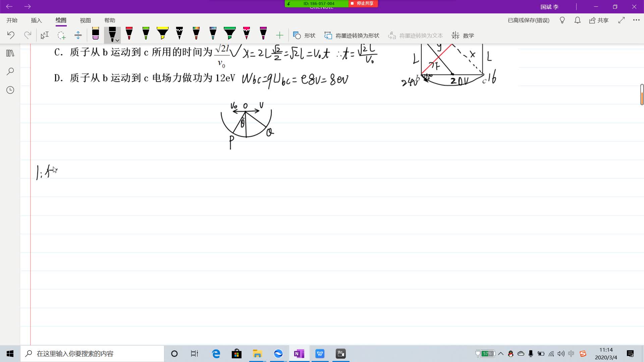Go forward with the title bar forward arrow
This screenshot has width=644, height=362.
pyautogui.click(x=28, y=6)
